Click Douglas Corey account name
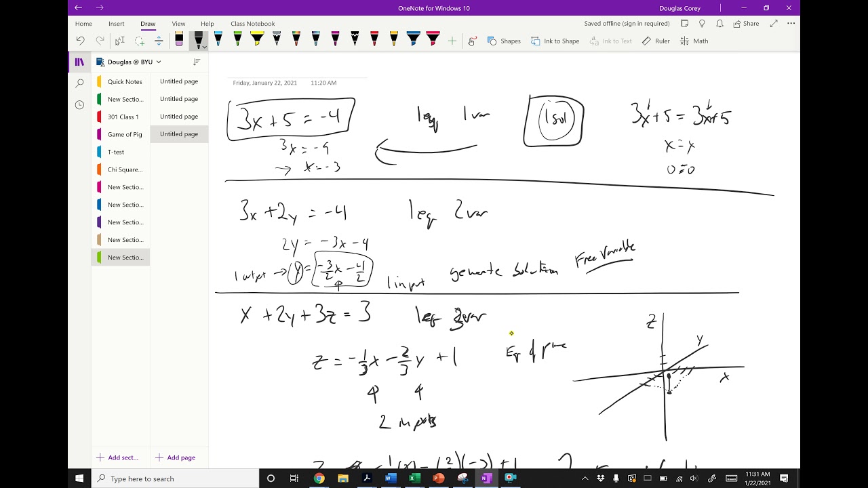The width and height of the screenshot is (868, 488). (x=682, y=8)
